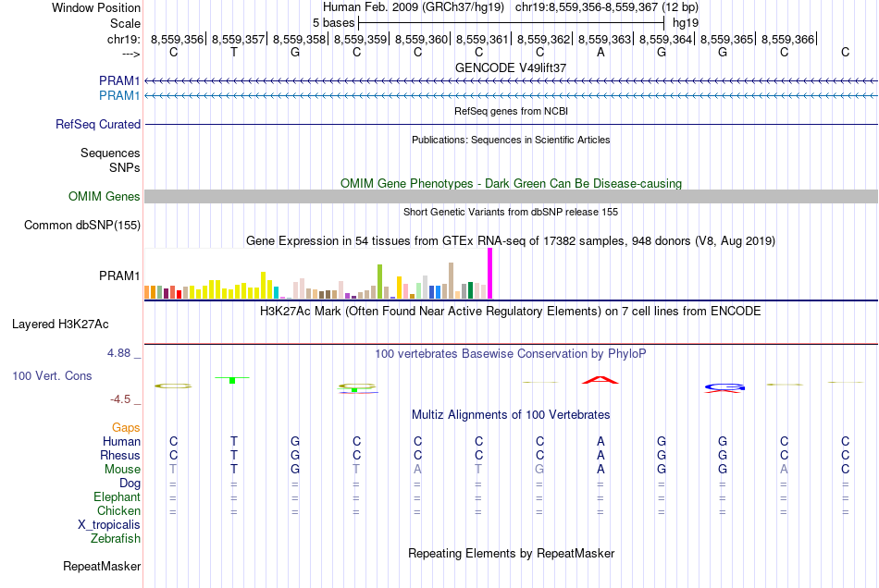879x588 pixels.
Task: Open the light blue PRAM1 GENCODE label
Action: [x=119, y=96]
